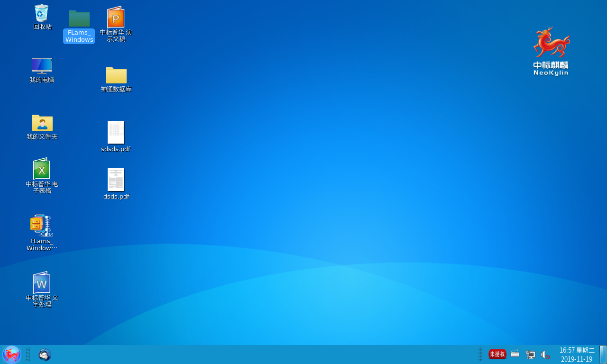
Task: Launch 中标普华 电子表格 spreadsheet app
Action: [42, 169]
